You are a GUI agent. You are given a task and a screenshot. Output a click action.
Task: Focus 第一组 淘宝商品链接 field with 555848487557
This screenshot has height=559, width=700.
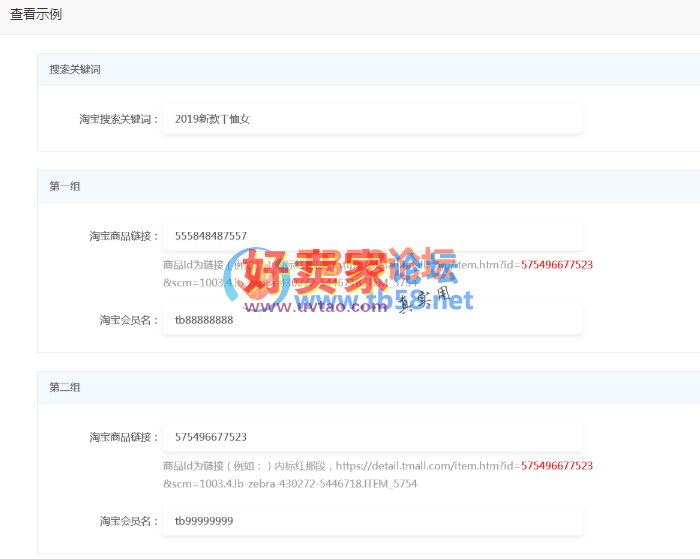point(373,236)
